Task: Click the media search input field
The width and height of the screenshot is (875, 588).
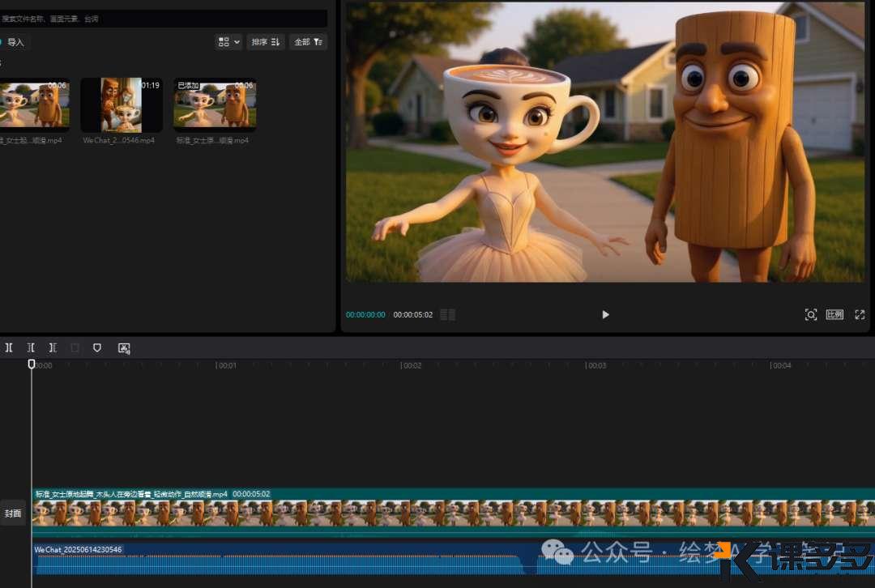Action: point(162,18)
